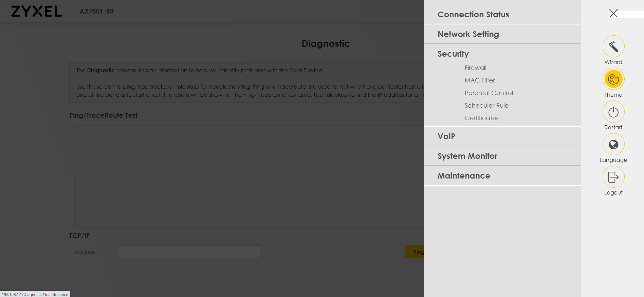Open the Wizard icon
The height and width of the screenshot is (297, 644).
point(613,47)
